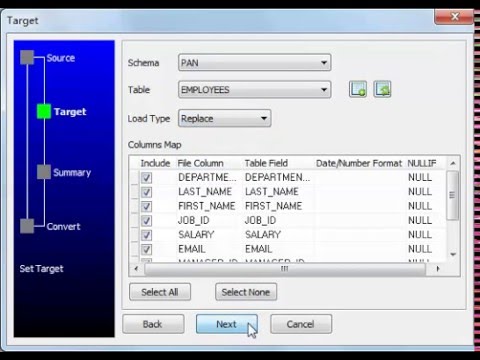The height and width of the screenshot is (360, 480).
Task: Click the scroll down arrow in Columns Map
Action: coord(453,254)
